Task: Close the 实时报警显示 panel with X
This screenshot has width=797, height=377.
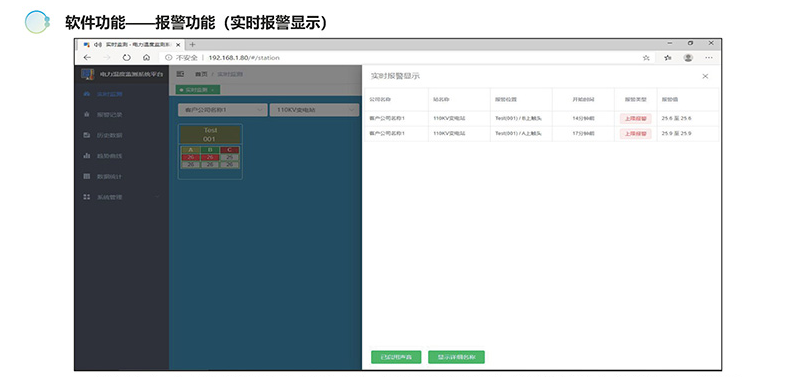Action: click(705, 76)
